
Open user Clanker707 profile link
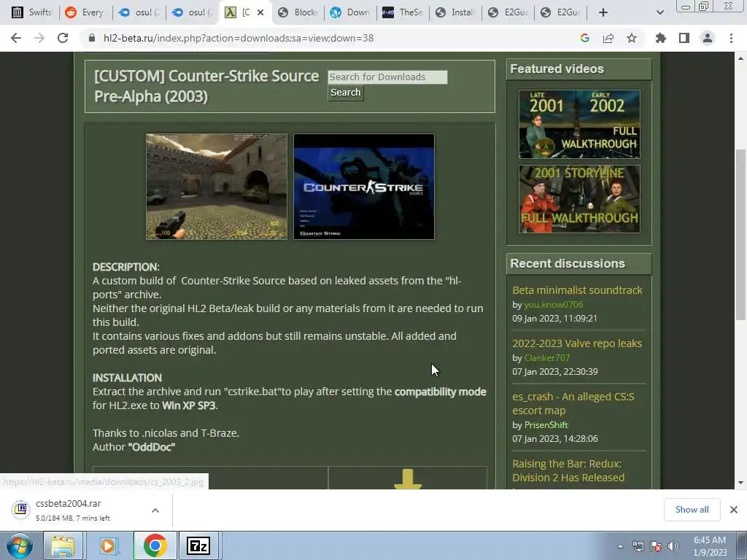pyautogui.click(x=547, y=357)
